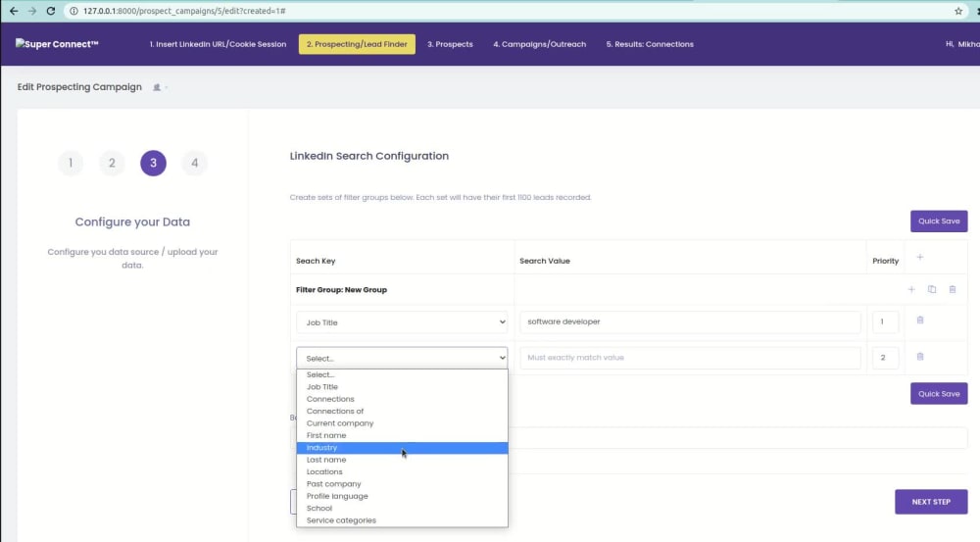The image size is (980, 542).
Task: Click the Filter Group: New Group label
Action: (x=341, y=290)
